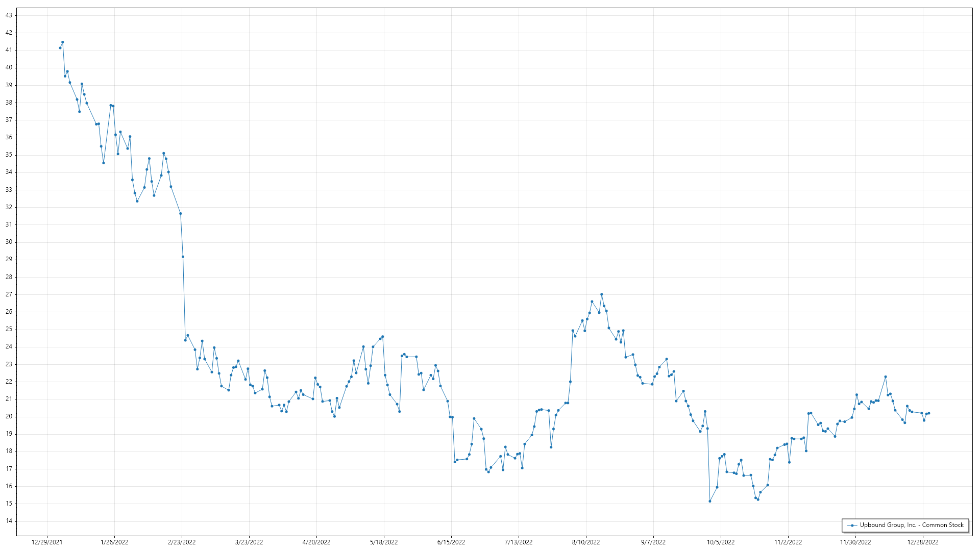This screenshot has height=551, width=980.
Task: Select the 25 tick label on the y-axis
Action: tap(9, 329)
